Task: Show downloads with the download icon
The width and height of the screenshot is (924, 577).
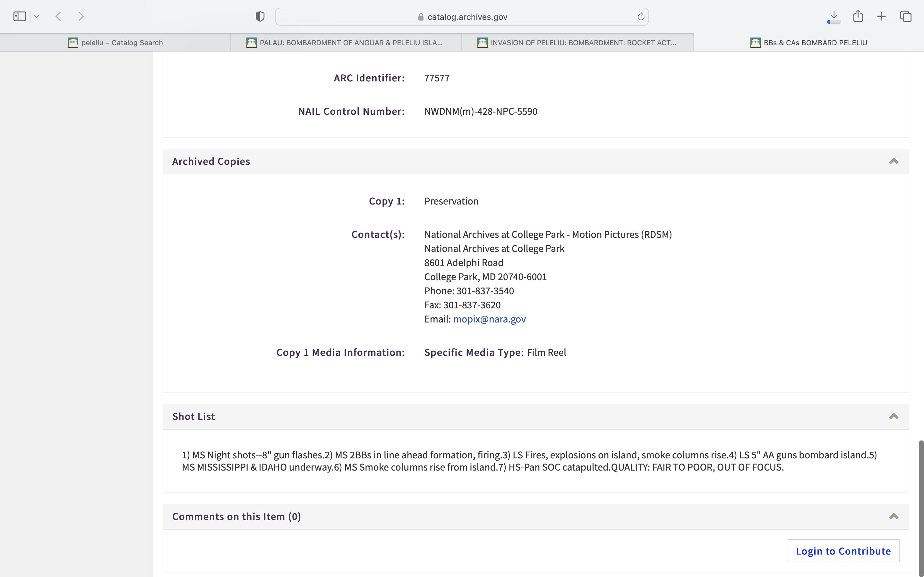Action: 834,16
